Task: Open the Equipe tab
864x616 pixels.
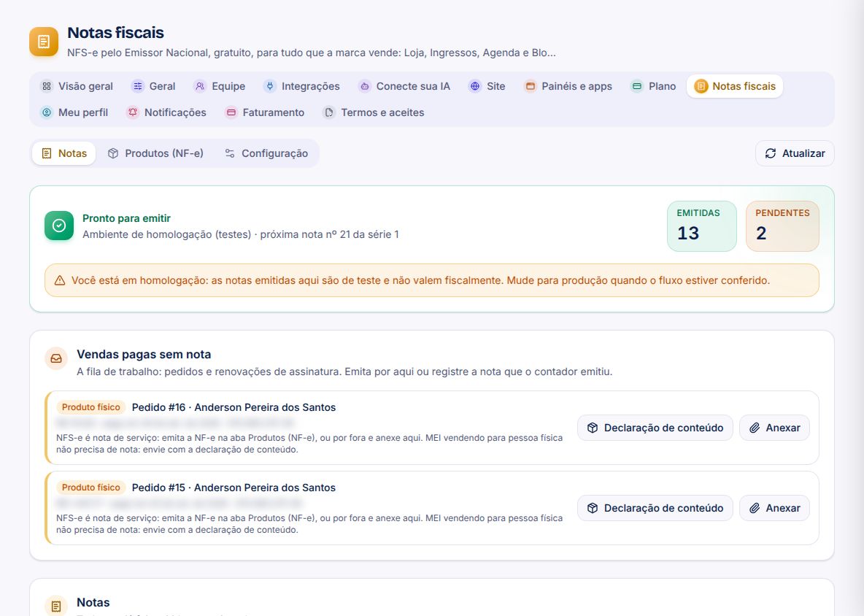Action: 220,86
